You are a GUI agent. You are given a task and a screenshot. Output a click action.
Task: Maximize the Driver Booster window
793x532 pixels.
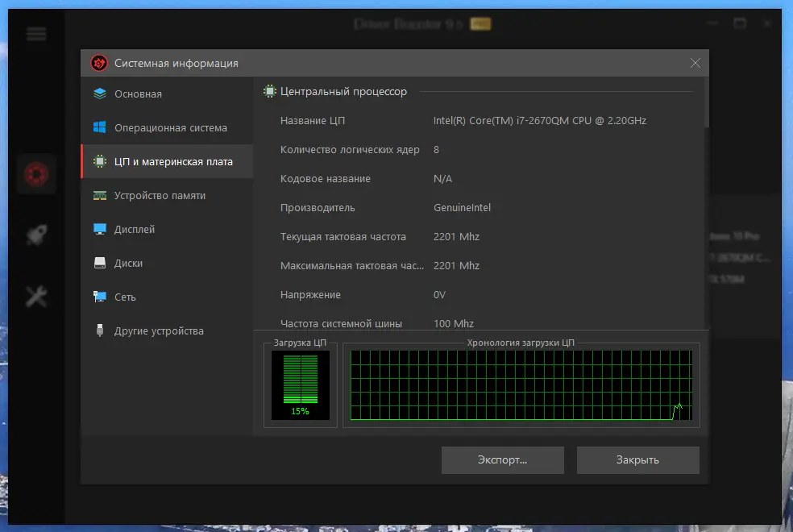[x=739, y=23]
